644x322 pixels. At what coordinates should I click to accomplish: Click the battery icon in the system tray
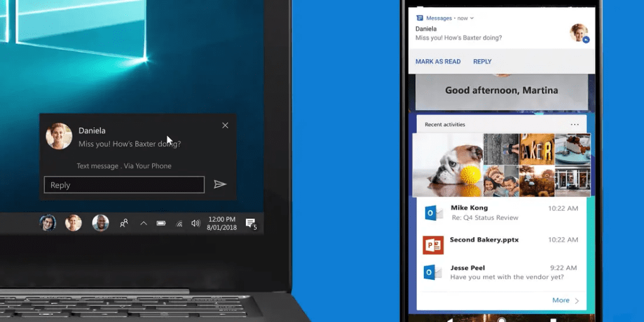(x=160, y=223)
